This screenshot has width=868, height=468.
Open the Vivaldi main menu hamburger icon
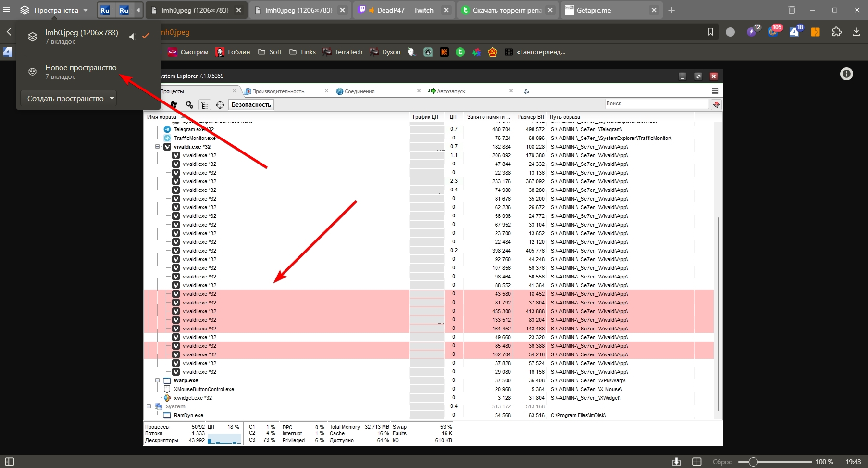tap(6, 10)
